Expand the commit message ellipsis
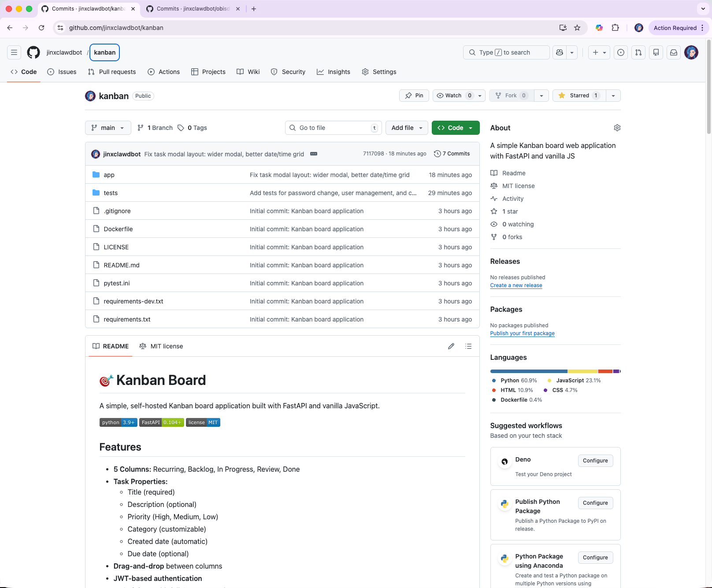Image resolution: width=712 pixels, height=588 pixels. (314, 154)
